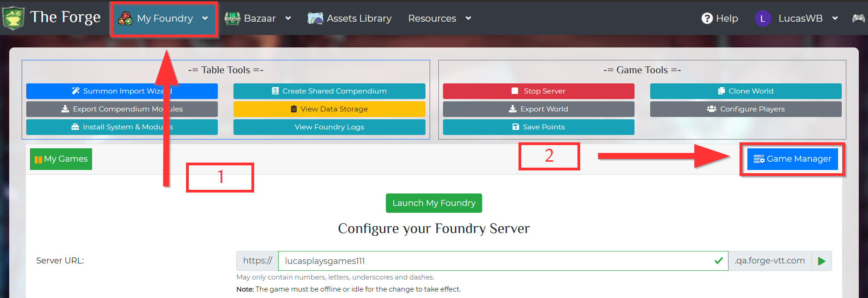Click the Server URL: label
The image size is (868, 298).
tap(60, 261)
